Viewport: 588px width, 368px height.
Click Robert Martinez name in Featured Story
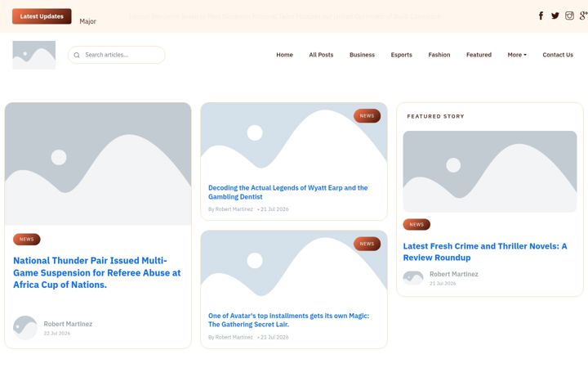[x=454, y=274]
